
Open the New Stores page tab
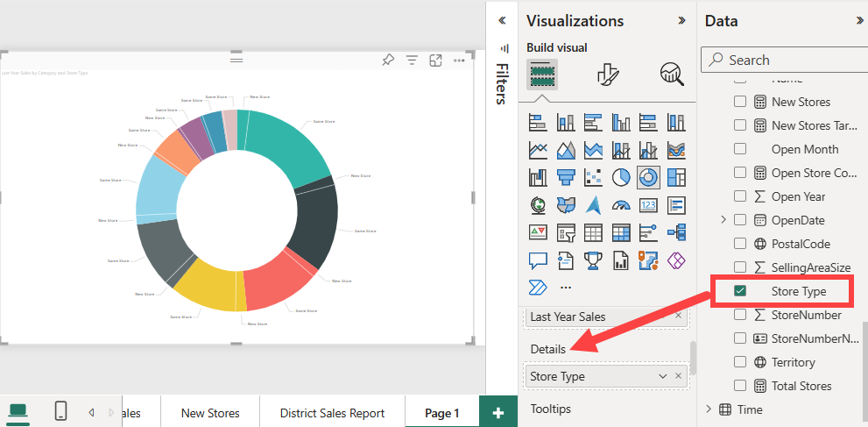point(210,413)
